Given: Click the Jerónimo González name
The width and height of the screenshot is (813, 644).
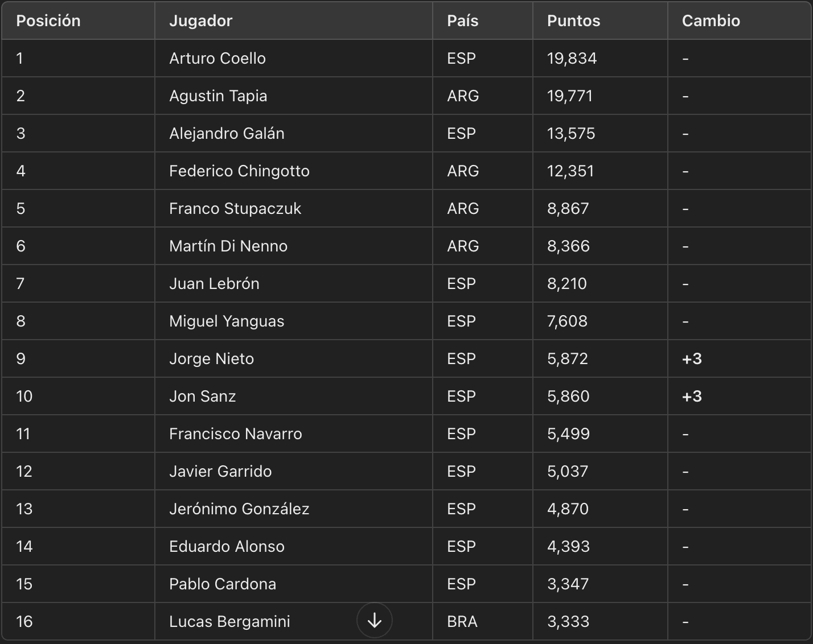Looking at the screenshot, I should coord(239,509).
